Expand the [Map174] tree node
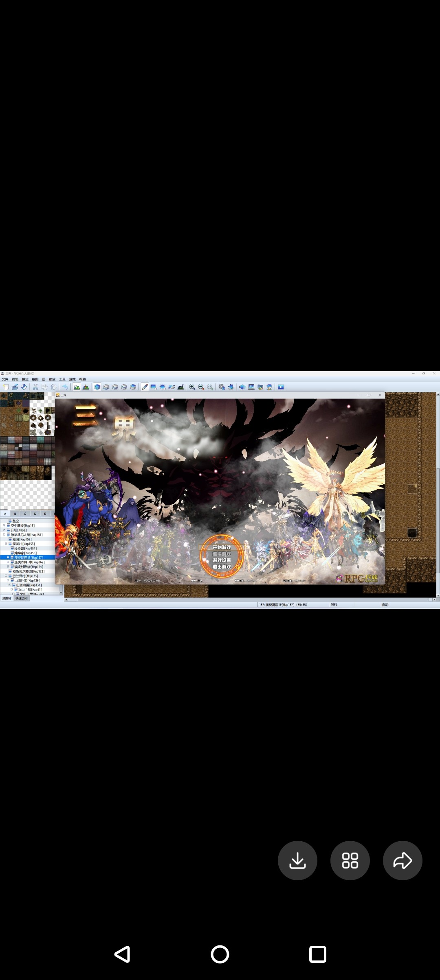The height and width of the screenshot is (980, 440). (8, 567)
